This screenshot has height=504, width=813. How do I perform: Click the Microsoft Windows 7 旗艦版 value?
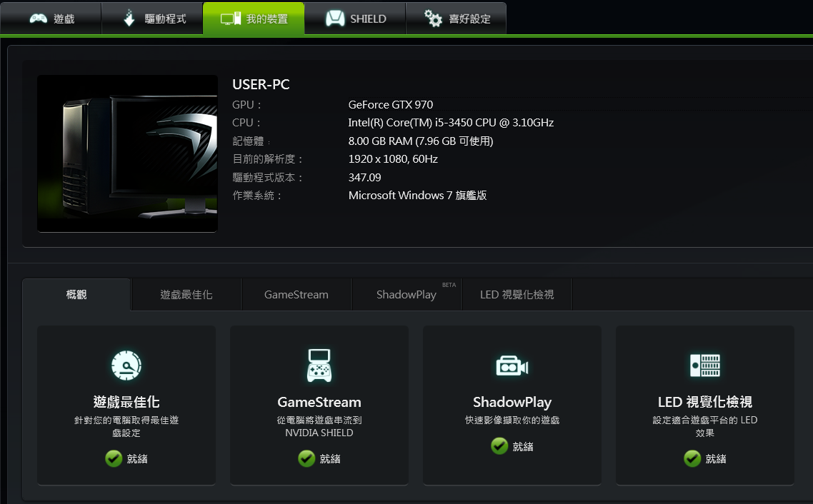[x=417, y=196]
